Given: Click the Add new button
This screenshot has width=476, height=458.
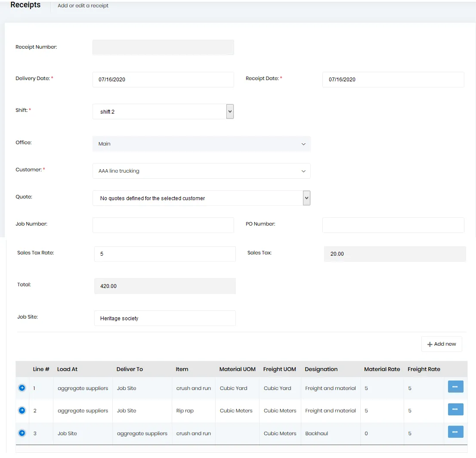Looking at the screenshot, I should coord(442,344).
